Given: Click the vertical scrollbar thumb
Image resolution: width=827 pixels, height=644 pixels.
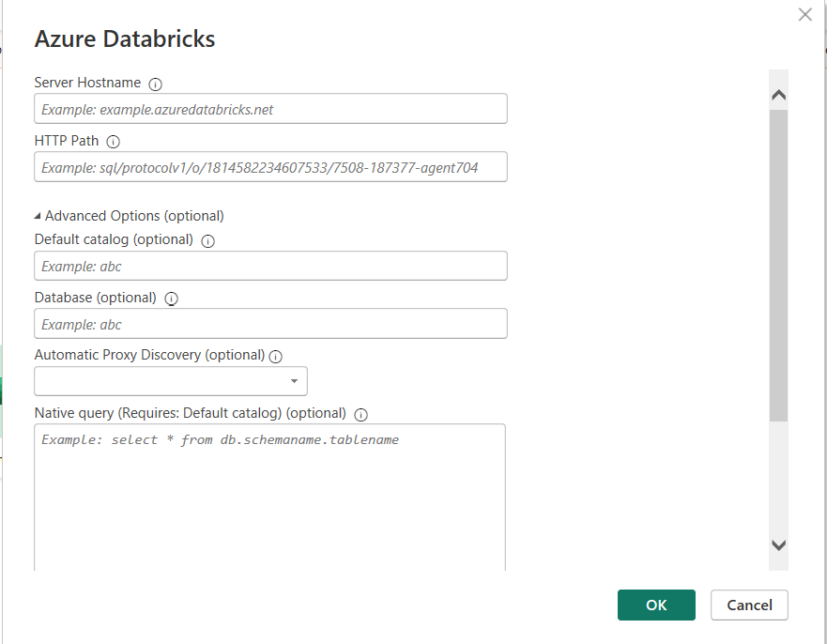Looking at the screenshot, I should click(778, 263).
